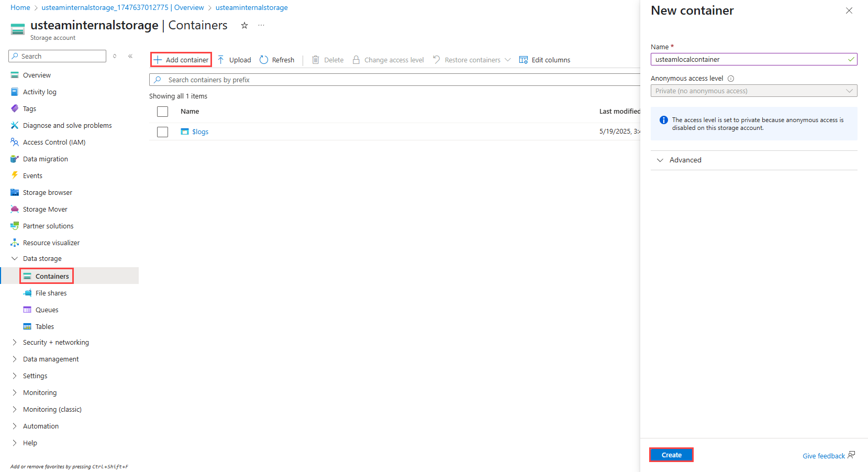Click Access Control (IAM) icon
This screenshot has height=472, width=868.
pyautogui.click(x=15, y=142)
